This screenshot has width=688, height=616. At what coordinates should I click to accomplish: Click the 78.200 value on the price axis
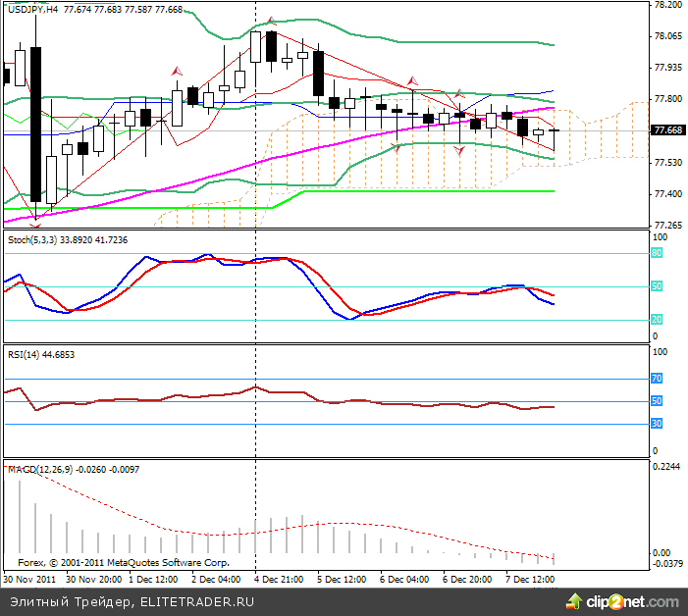(x=667, y=6)
